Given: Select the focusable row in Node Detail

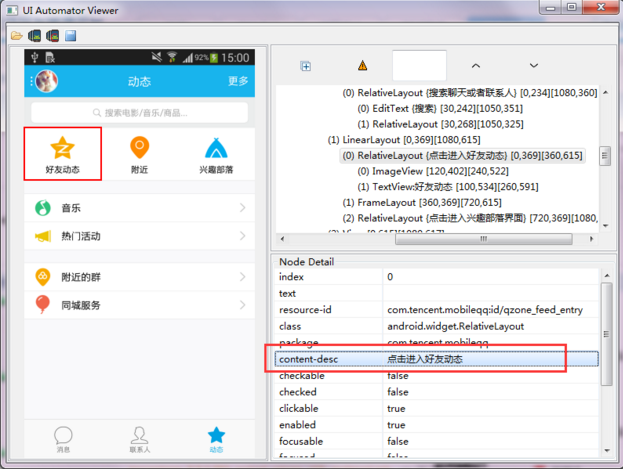Looking at the screenshot, I should point(436,441).
